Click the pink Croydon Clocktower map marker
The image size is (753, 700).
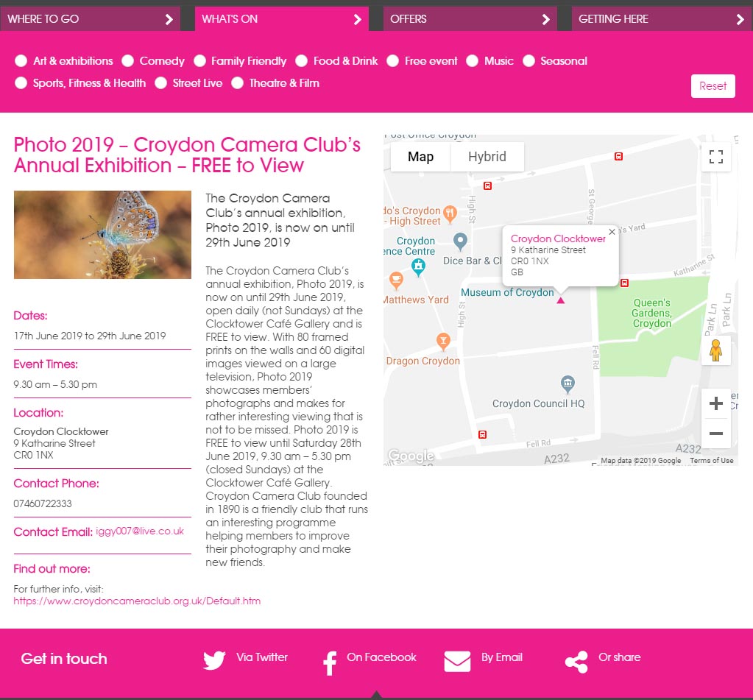560,300
